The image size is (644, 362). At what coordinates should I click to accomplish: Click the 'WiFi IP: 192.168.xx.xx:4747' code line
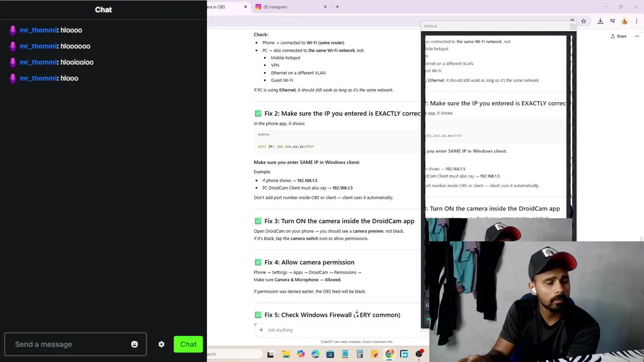tap(286, 147)
